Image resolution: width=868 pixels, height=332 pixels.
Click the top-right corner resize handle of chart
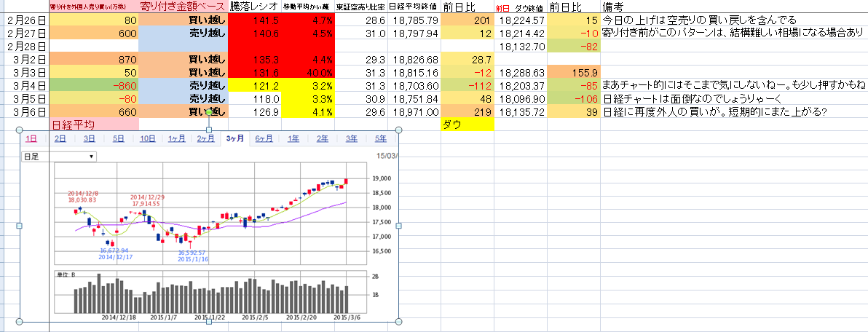[x=398, y=130]
